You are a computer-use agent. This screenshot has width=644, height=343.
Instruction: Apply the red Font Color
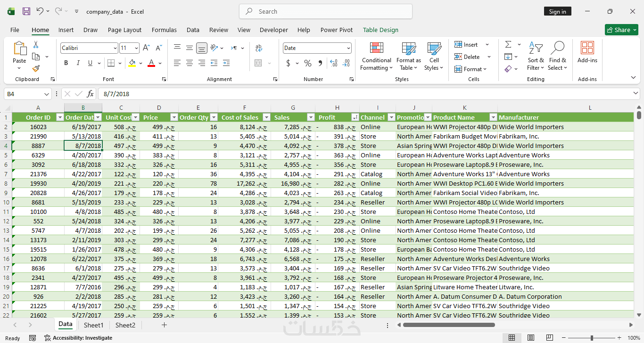[x=151, y=63]
